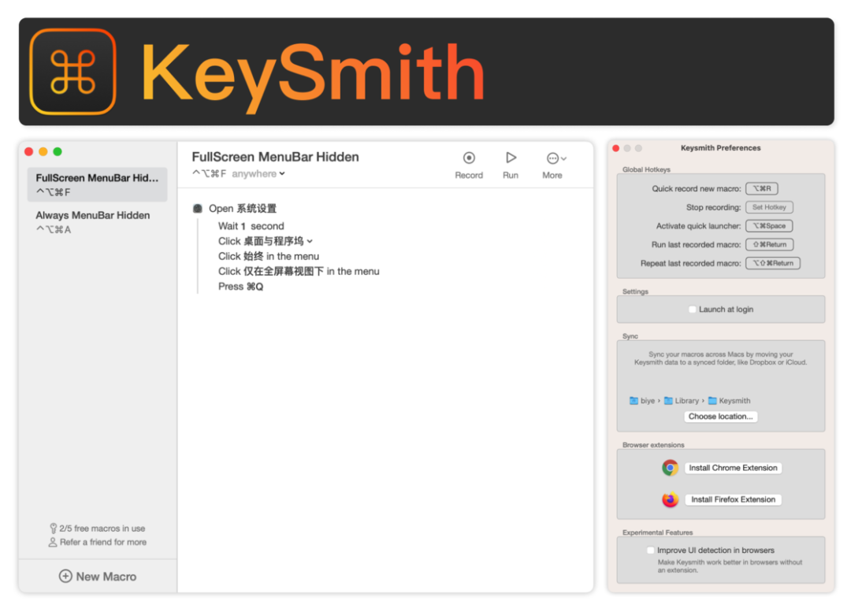Change Activate quick launcher hotkey ⌥⌘Space

pyautogui.click(x=769, y=226)
